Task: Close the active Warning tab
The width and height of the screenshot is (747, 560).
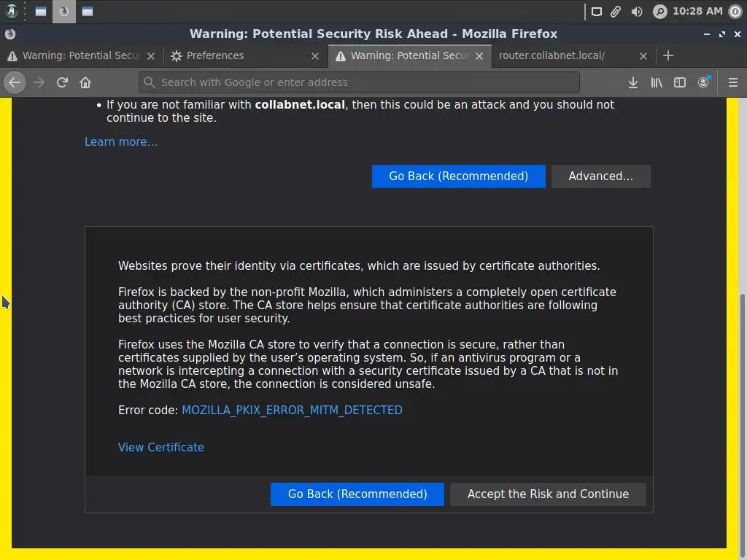Action: [479, 56]
